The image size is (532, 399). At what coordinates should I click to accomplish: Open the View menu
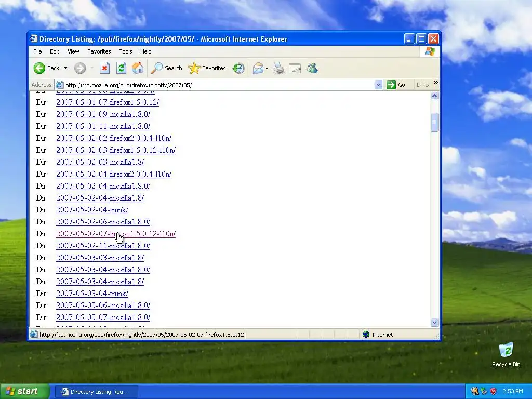tap(73, 51)
